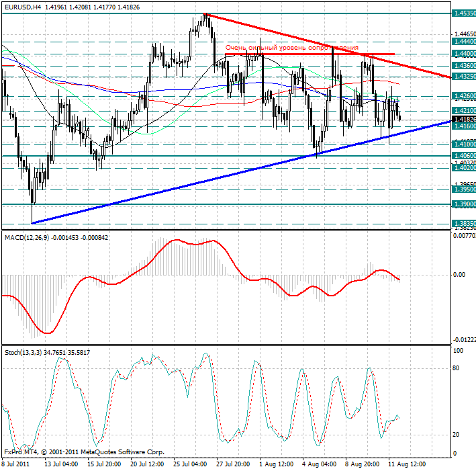Click the 1.4360 price level label

click(464, 66)
